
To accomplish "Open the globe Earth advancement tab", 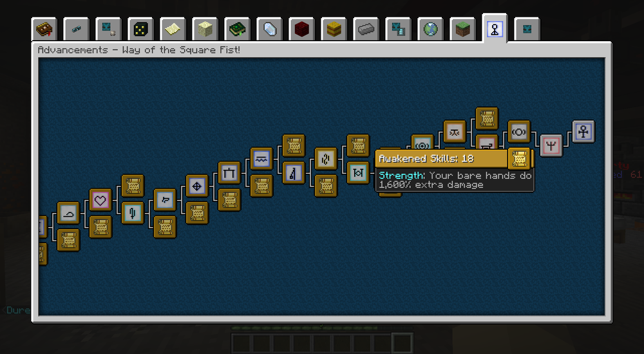I will point(431,30).
